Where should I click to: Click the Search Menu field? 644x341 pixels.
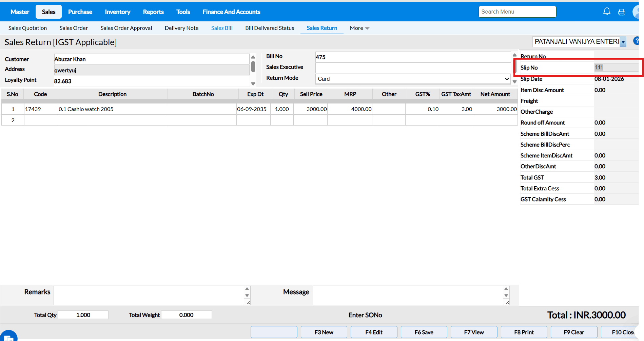point(517,12)
